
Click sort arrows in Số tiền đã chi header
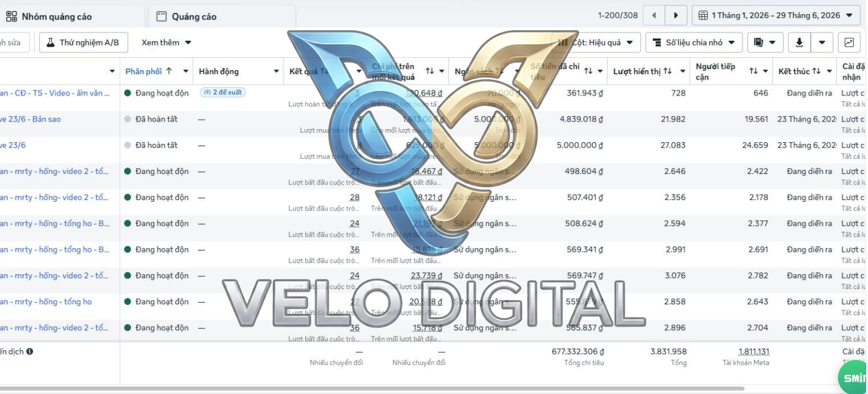589,71
